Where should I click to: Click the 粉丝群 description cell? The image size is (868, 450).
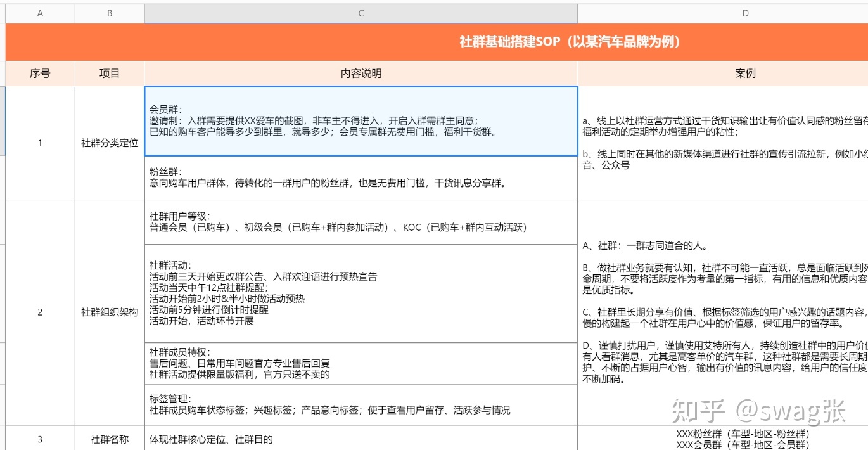361,177
